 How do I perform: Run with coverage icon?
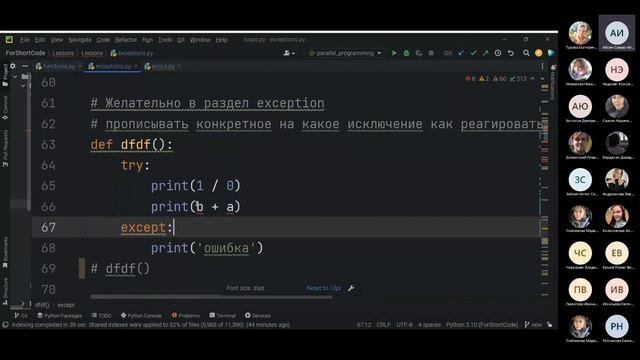(418, 53)
